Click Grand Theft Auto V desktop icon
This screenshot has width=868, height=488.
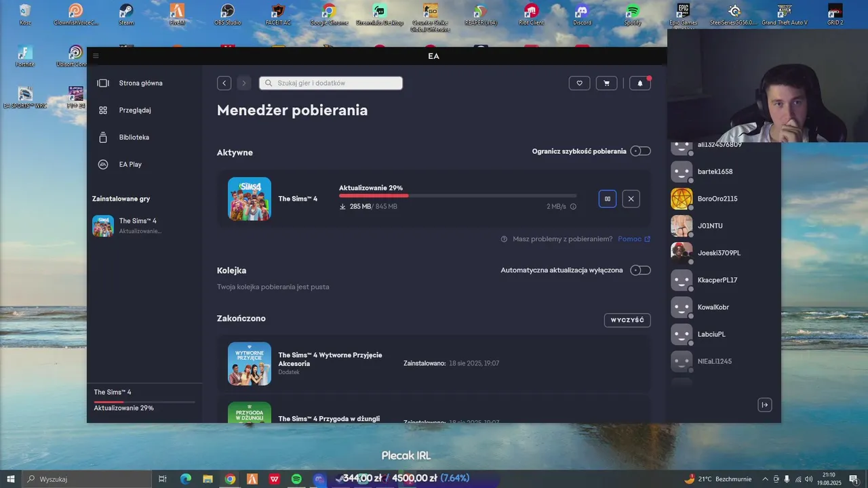(785, 14)
